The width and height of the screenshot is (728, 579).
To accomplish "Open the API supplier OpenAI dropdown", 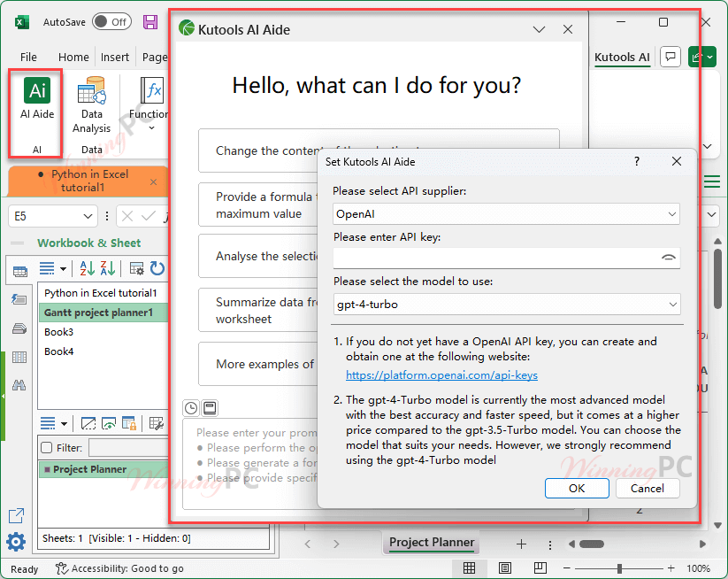I will 507,214.
